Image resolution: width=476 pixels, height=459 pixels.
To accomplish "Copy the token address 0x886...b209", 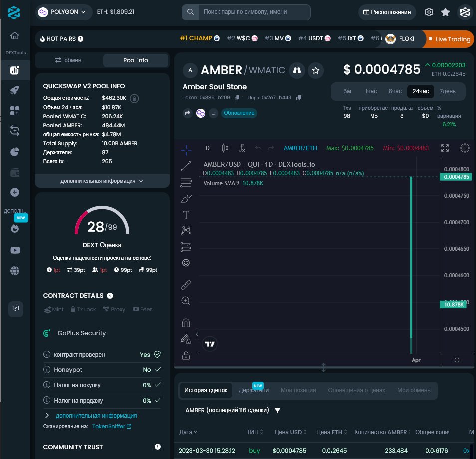I will tap(237, 98).
